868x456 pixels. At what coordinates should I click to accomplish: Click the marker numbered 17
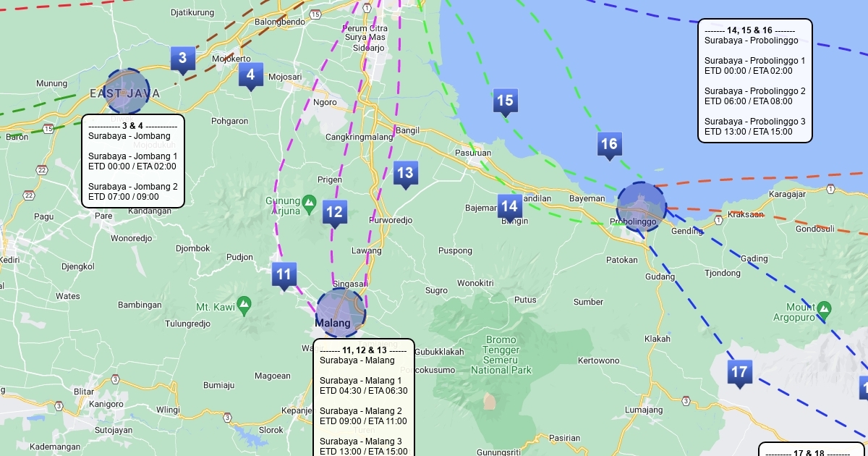[739, 373]
